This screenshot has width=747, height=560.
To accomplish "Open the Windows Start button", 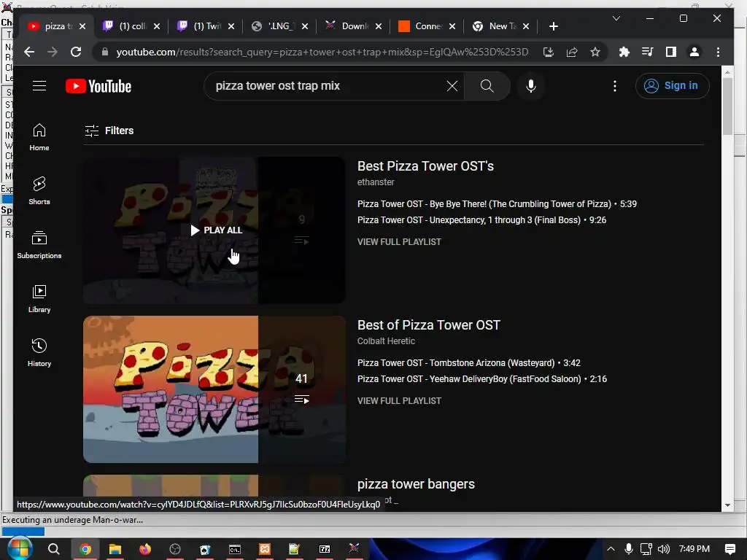I will tap(19, 549).
